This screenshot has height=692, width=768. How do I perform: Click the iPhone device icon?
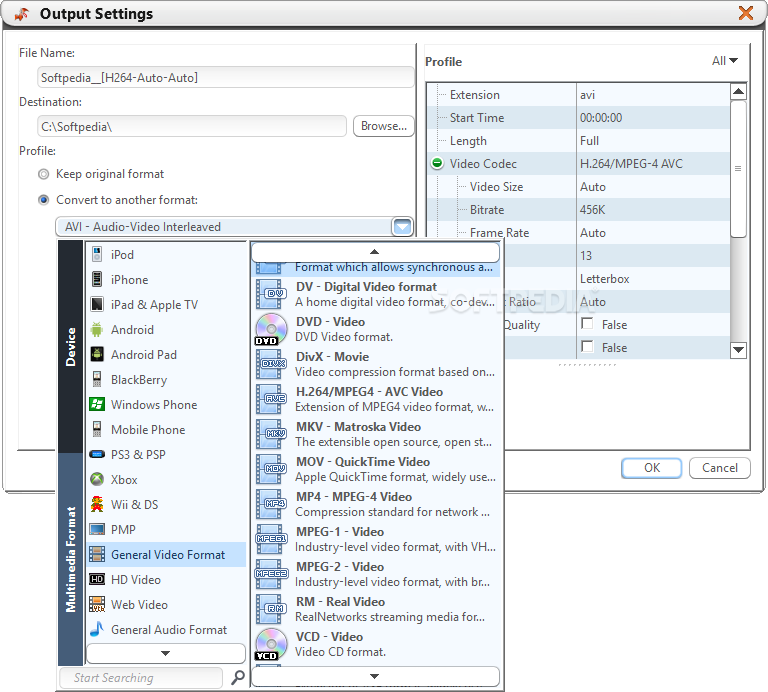pyautogui.click(x=97, y=279)
